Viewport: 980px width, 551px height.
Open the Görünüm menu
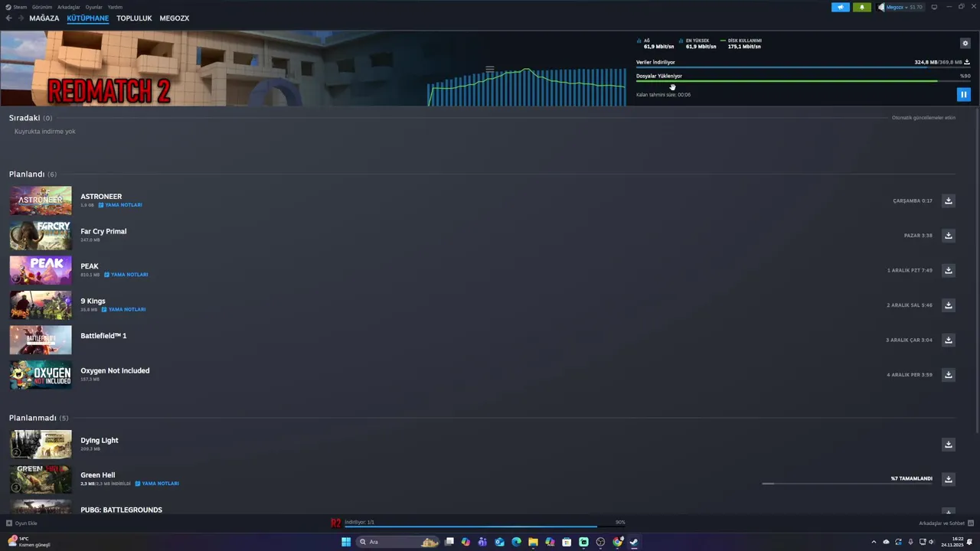[42, 7]
